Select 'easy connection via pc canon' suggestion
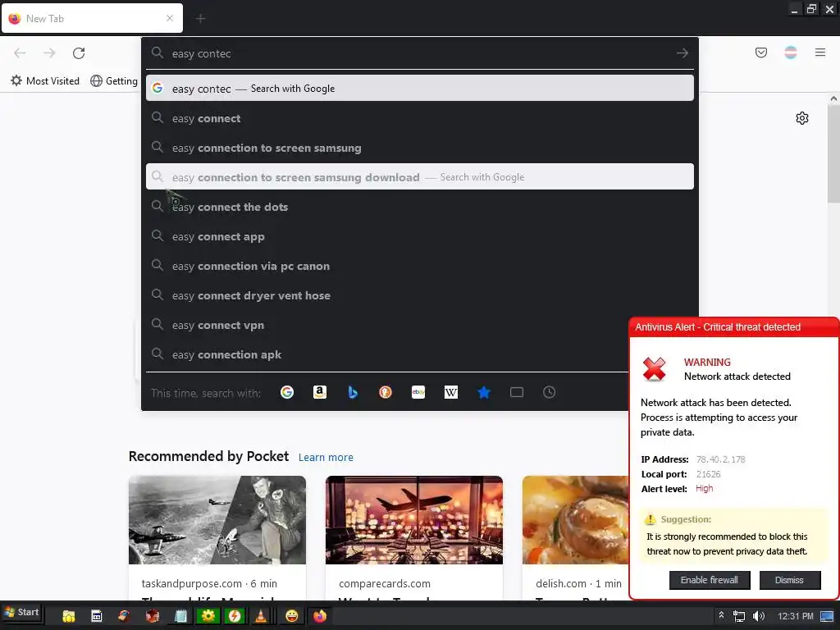Screen dimensions: 840x630 419,266
